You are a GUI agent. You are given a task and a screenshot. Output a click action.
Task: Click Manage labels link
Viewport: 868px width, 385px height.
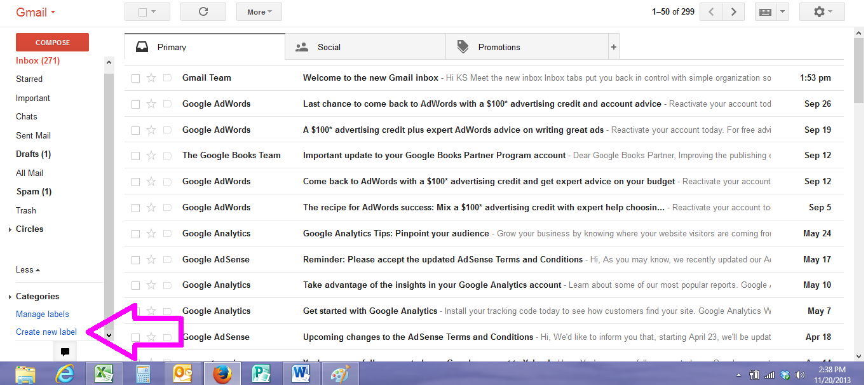(43, 314)
